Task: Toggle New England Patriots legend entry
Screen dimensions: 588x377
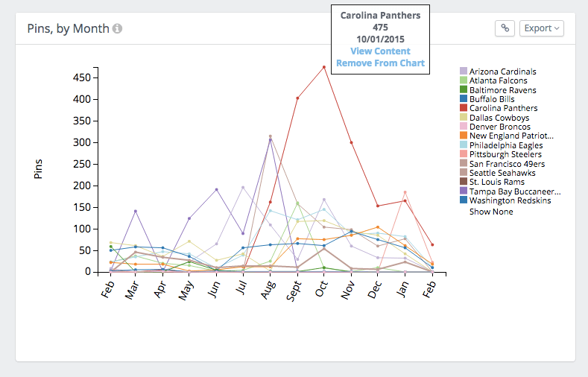Action: 507,136
